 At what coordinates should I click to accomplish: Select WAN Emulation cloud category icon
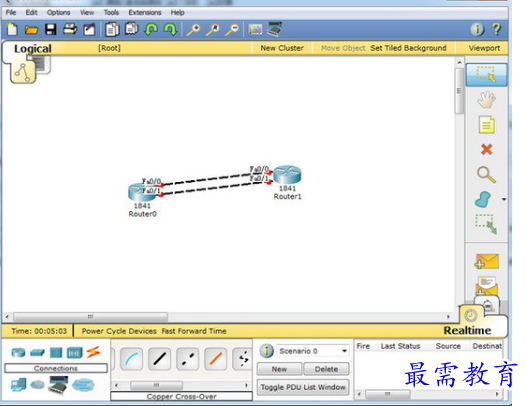[37, 385]
